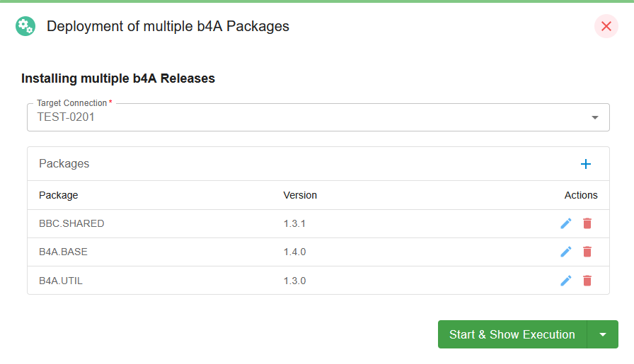Screen dimensions: 634x364
Task: Click the Actions column header
Action: click(x=581, y=195)
